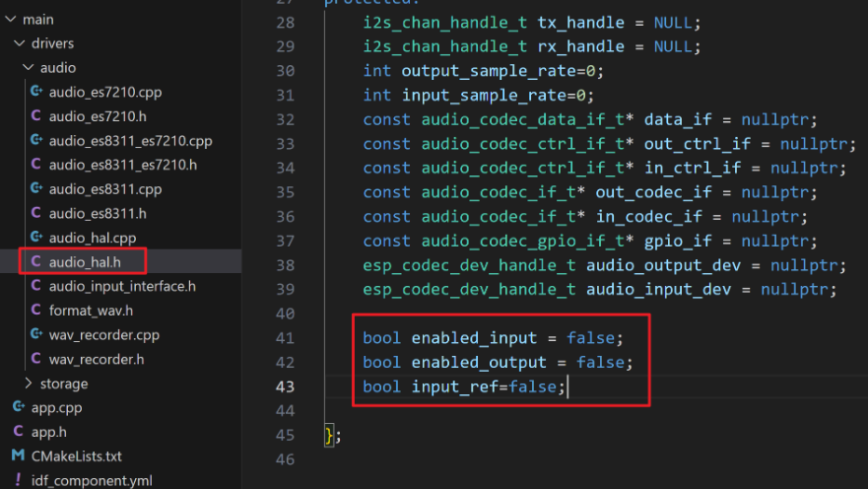Open audio_es8311.cpp file
This screenshot has height=489, width=868.
tap(105, 189)
